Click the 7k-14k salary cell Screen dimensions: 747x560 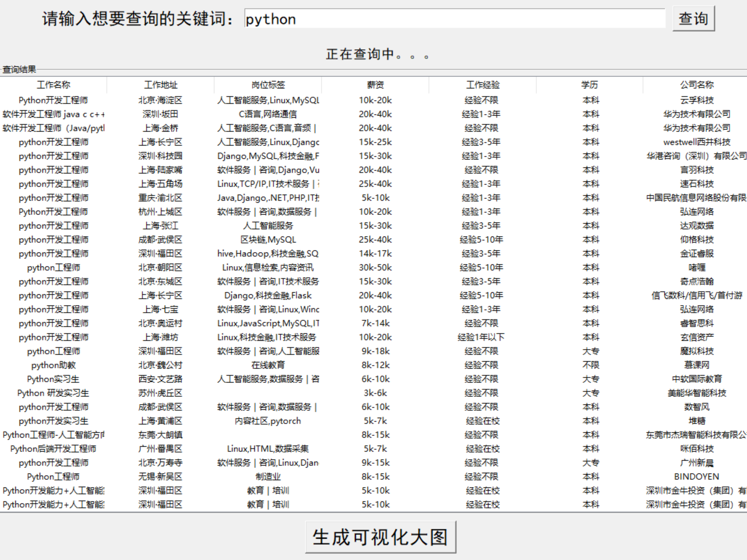(x=375, y=323)
